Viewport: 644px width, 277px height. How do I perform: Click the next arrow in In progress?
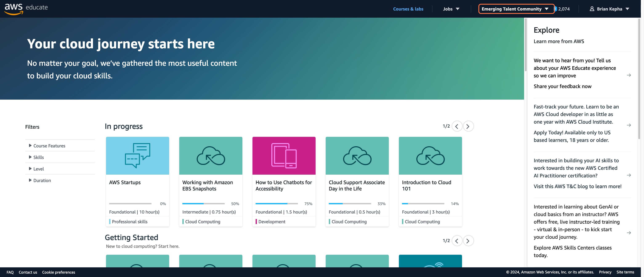468,126
